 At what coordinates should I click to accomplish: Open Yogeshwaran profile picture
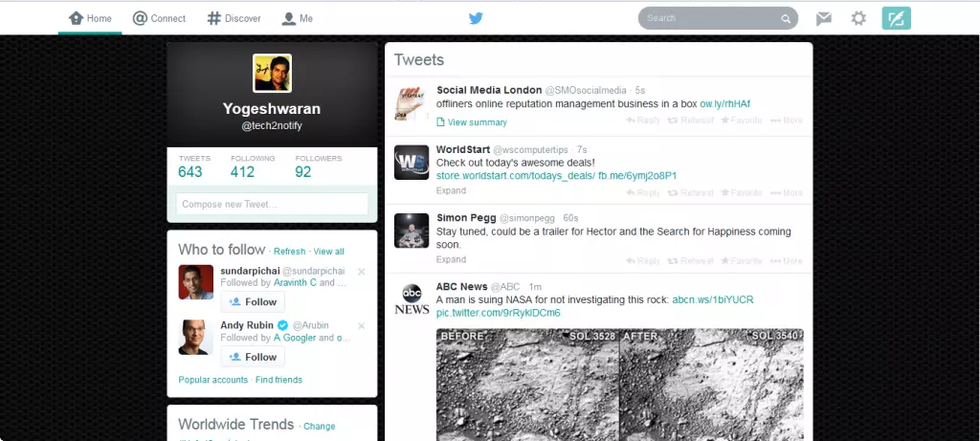click(272, 73)
